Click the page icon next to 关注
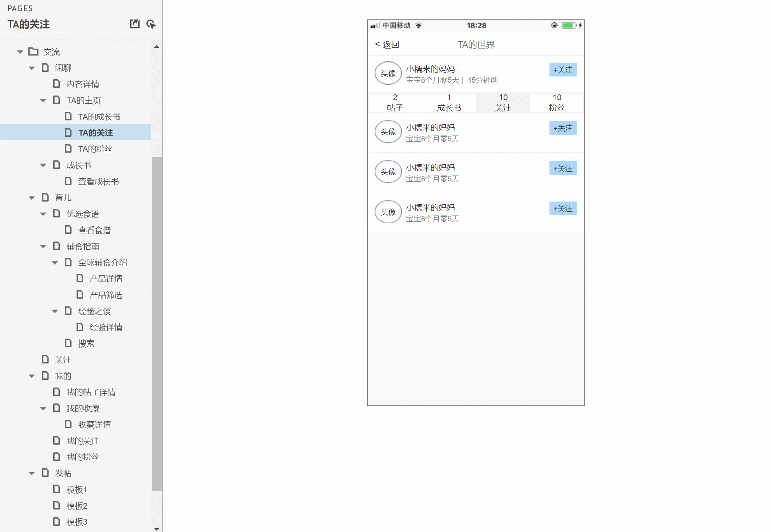This screenshot has height=532, width=771. tap(45, 359)
